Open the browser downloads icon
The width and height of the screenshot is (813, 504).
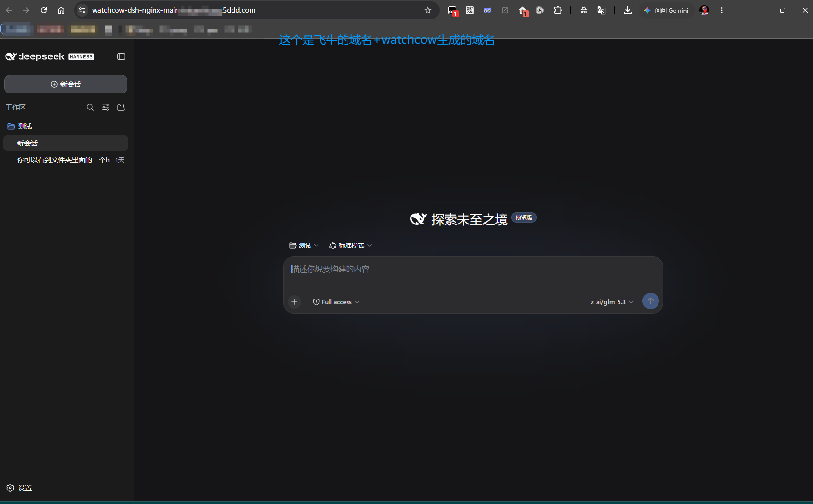[628, 10]
